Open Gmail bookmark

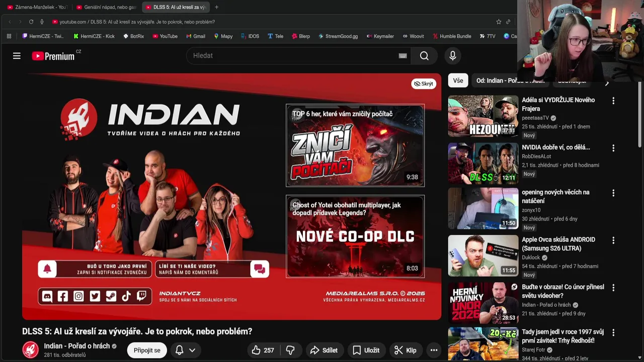pos(195,36)
